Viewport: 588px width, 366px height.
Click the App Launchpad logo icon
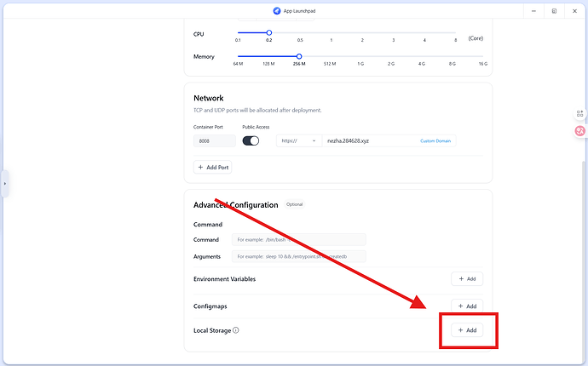click(x=277, y=11)
